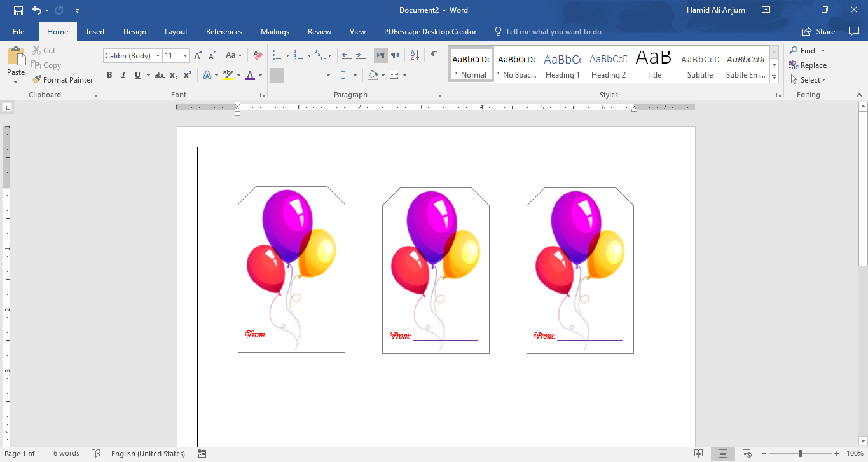Screen dimensions: 868x462
Task: Center align the text
Action: (291, 75)
